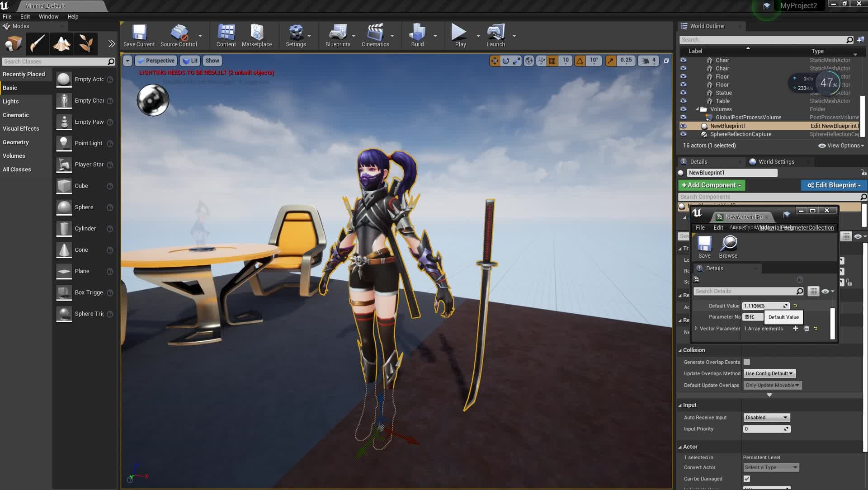Click the Add Component button
Viewport: 868px width, 490px height.
tap(711, 185)
